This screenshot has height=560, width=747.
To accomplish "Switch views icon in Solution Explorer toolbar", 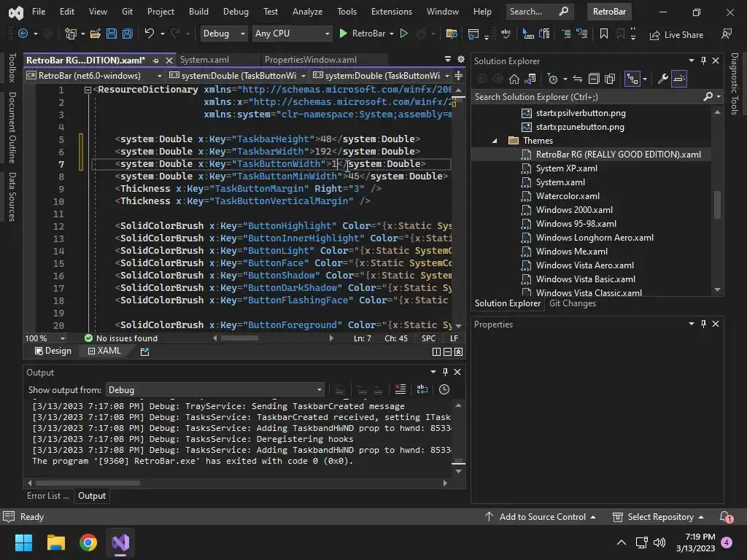I will 530,79.
